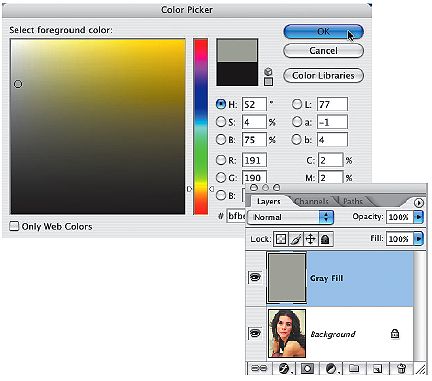Screen dimensions: 432x381
Task: Click the M magenta percent field
Action: [x=330, y=177]
